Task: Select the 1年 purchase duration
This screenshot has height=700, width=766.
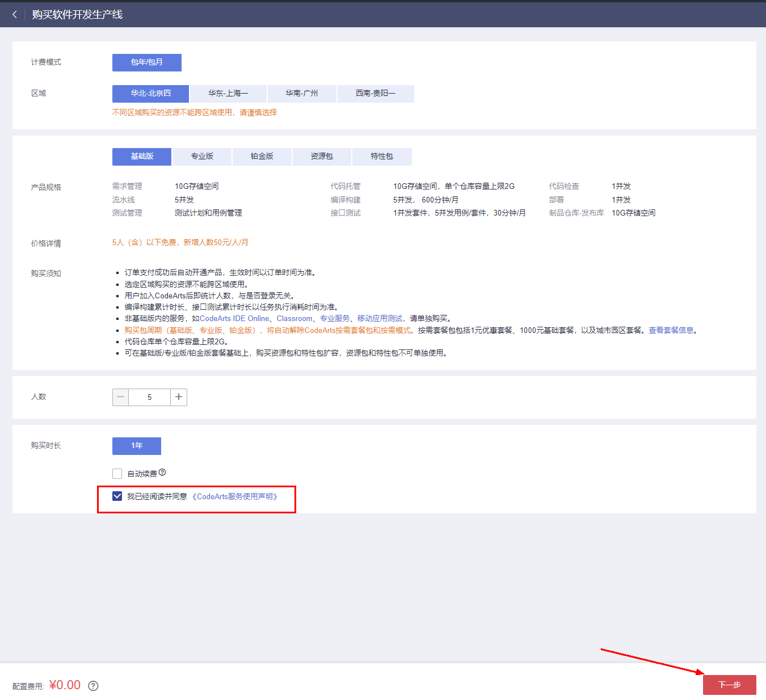Action: 137,446
